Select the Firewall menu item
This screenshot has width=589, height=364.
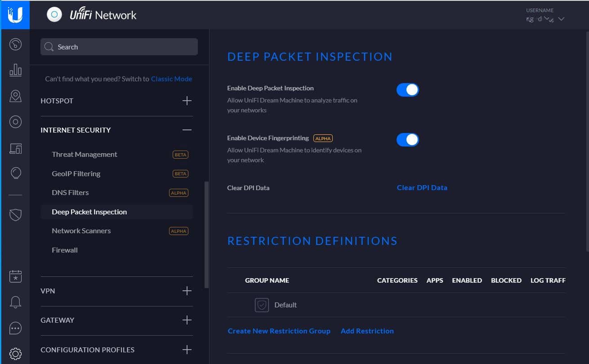(x=65, y=250)
